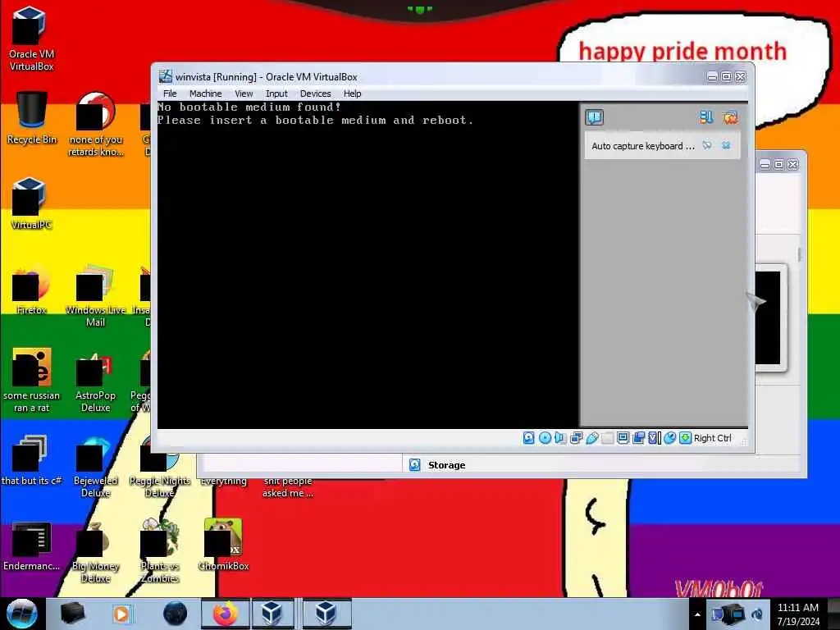Viewport: 840px width, 630px height.
Task: Open the File menu
Action: 170,94
